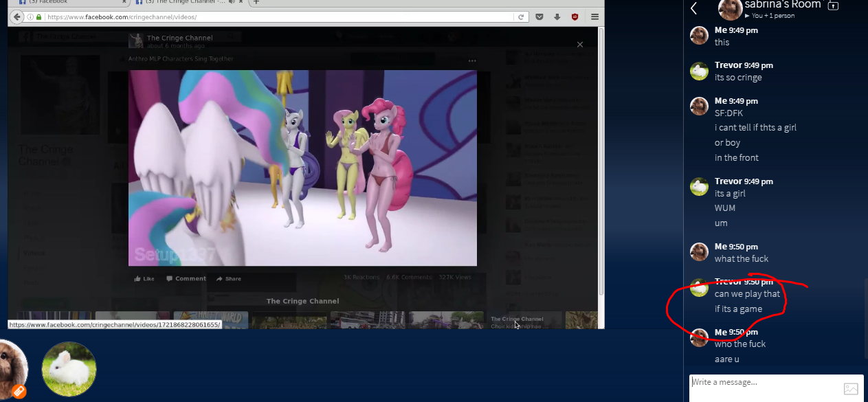The image size is (868, 402).
Task: Click the 'its a girl' message
Action: click(730, 194)
